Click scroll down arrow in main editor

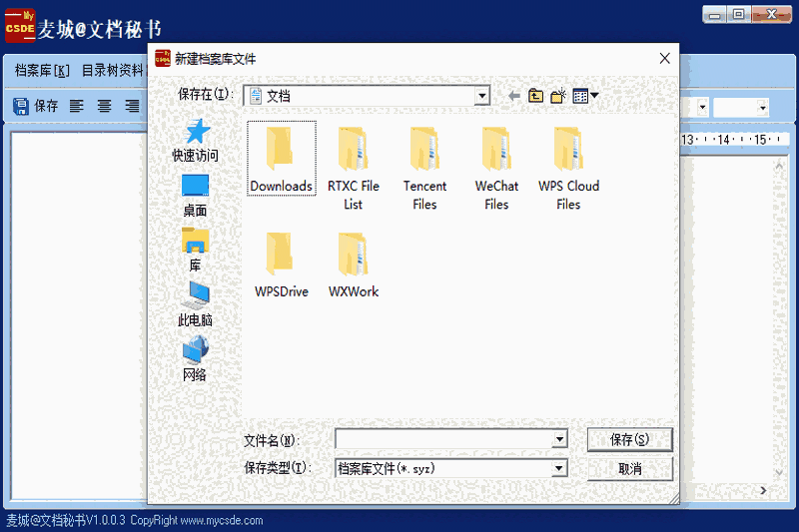[779, 473]
